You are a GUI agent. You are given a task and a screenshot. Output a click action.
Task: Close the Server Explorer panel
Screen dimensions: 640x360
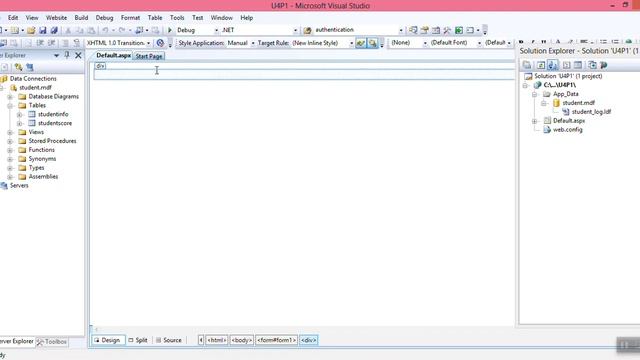click(x=78, y=55)
